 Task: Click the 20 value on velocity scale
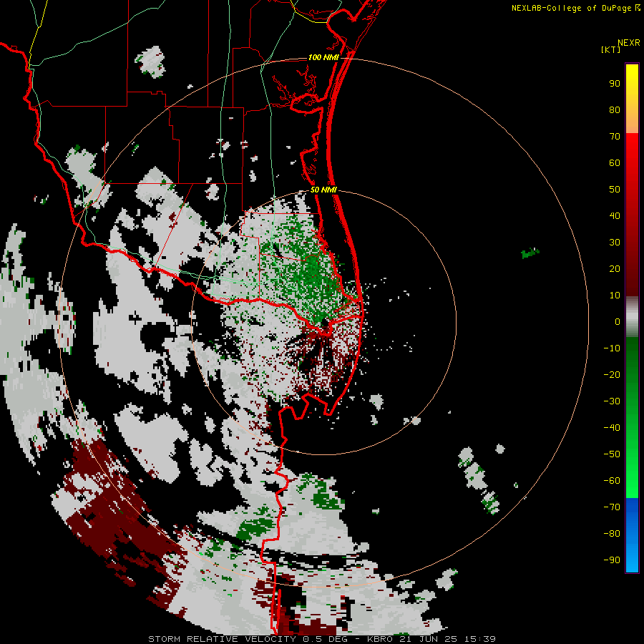(x=615, y=268)
